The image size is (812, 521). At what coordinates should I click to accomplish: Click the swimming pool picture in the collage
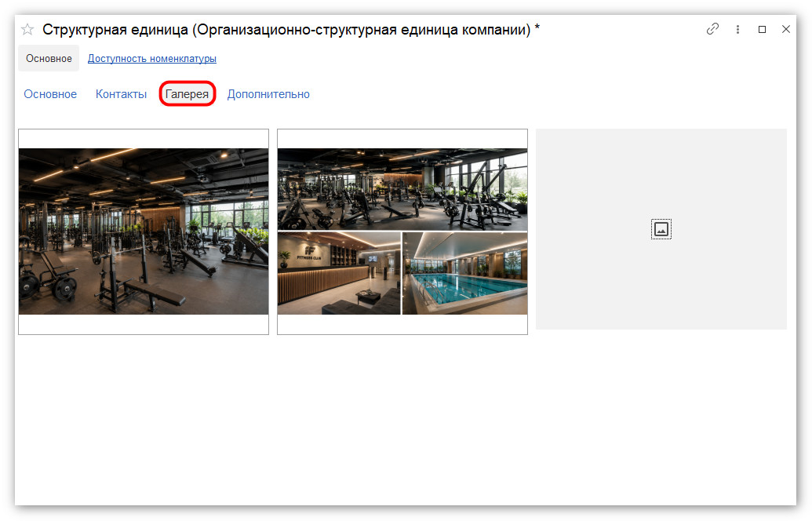point(464,274)
